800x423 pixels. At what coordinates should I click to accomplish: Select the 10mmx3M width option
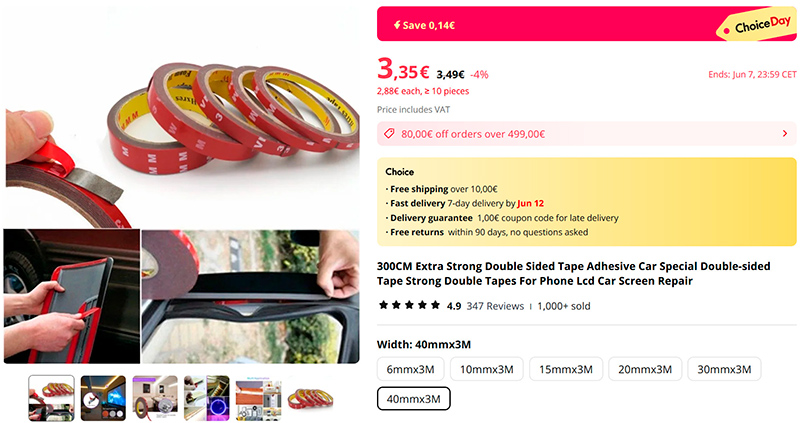click(x=486, y=369)
